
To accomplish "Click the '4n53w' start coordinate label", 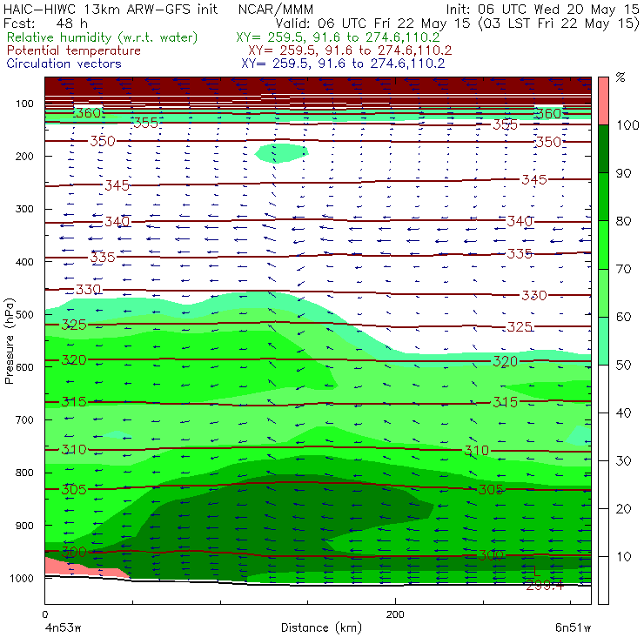I will click(x=63, y=628).
